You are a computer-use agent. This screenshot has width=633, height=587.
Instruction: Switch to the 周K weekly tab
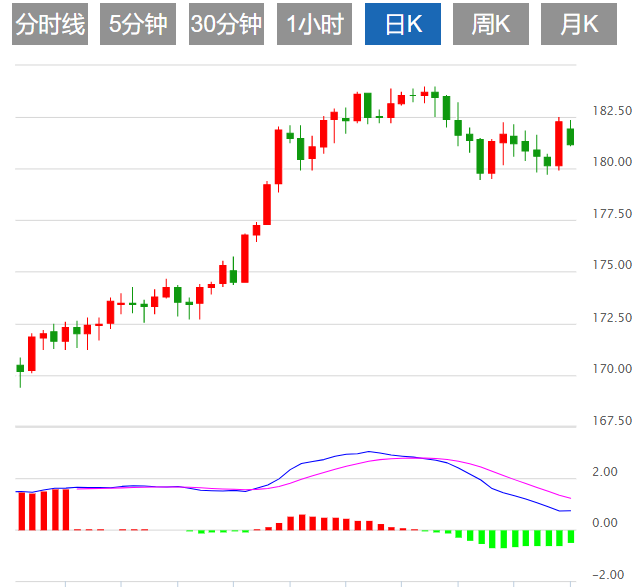[491, 24]
